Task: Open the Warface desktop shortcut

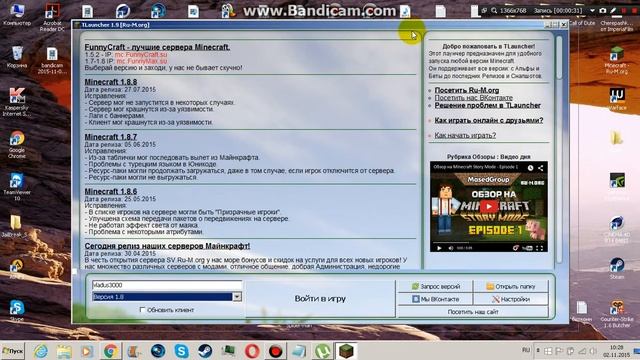Action: 617,99
